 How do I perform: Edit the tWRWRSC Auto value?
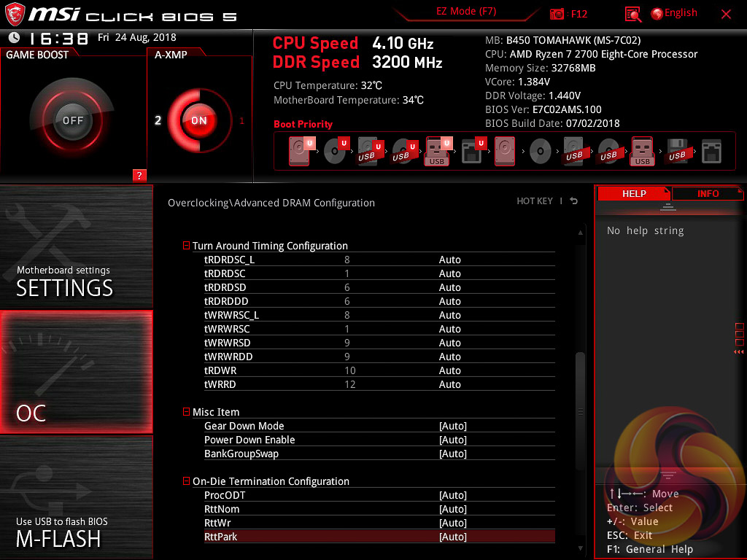tap(449, 329)
